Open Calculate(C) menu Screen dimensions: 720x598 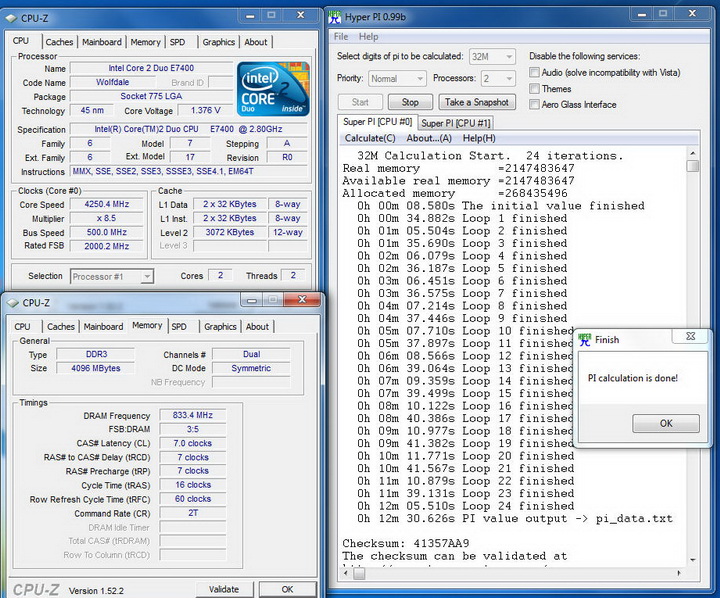pos(370,138)
